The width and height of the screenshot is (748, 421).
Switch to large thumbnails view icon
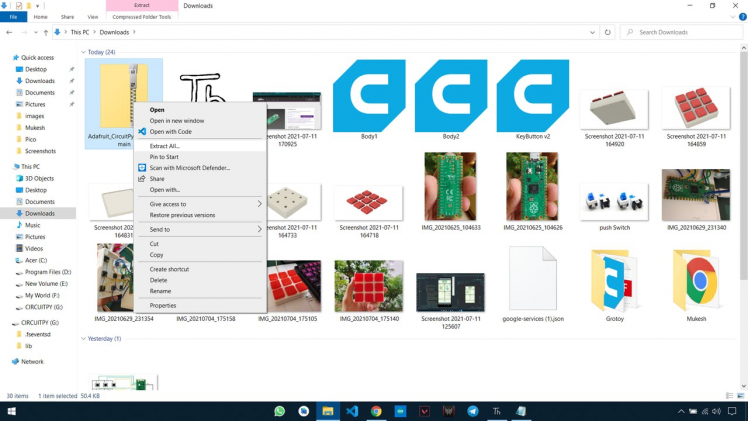740,396
